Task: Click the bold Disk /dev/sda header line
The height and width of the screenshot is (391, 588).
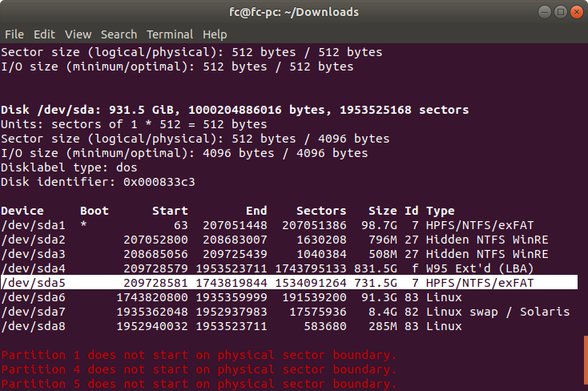Action: point(235,110)
